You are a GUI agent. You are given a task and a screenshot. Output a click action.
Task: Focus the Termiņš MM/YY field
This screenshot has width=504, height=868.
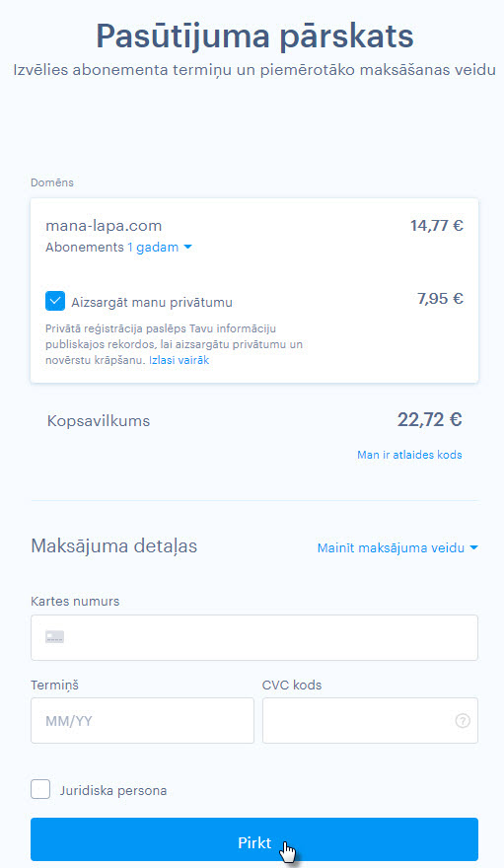pyautogui.click(x=142, y=721)
